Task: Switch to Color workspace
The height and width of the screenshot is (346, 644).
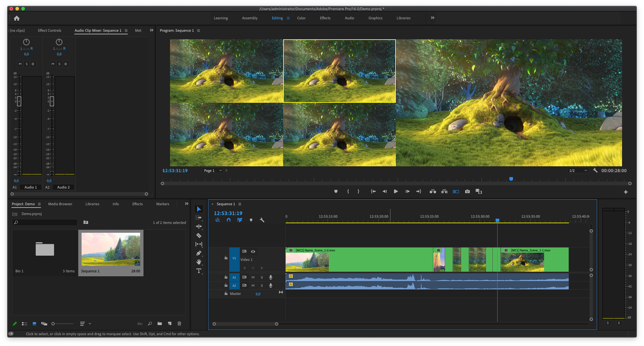Action: (301, 18)
